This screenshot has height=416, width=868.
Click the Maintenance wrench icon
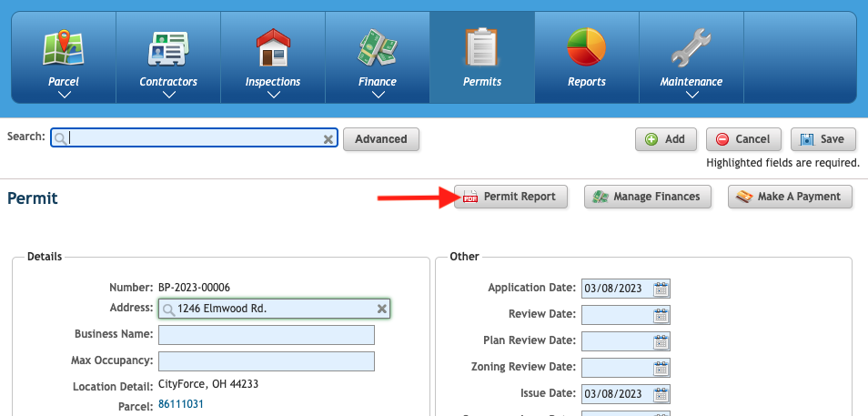(691, 48)
